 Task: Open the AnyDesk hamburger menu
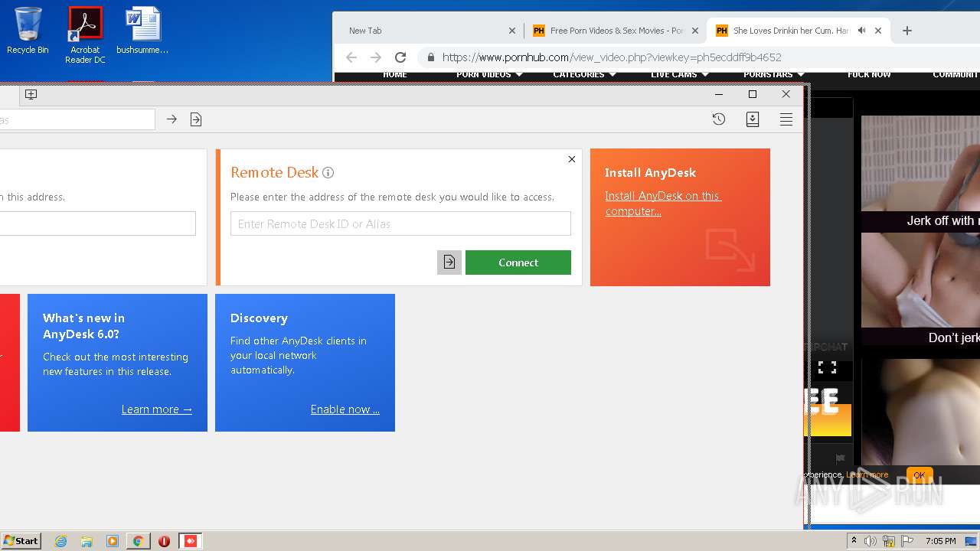tap(786, 119)
